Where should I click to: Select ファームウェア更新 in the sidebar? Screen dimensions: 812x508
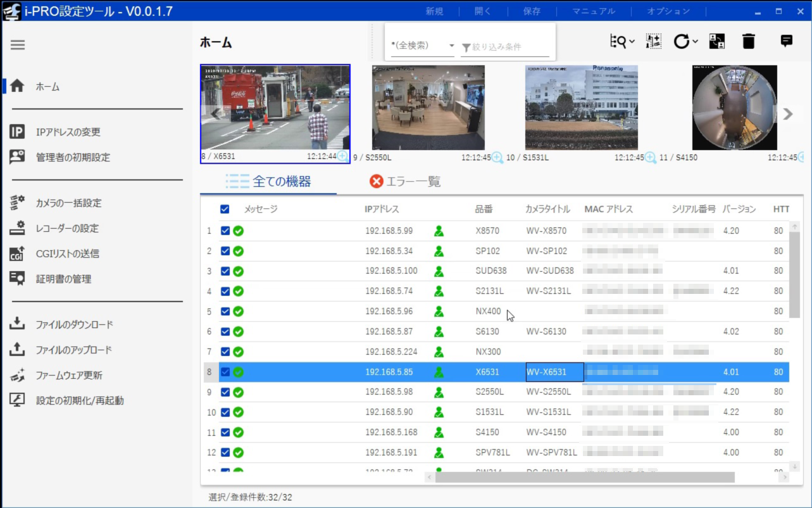coord(65,376)
